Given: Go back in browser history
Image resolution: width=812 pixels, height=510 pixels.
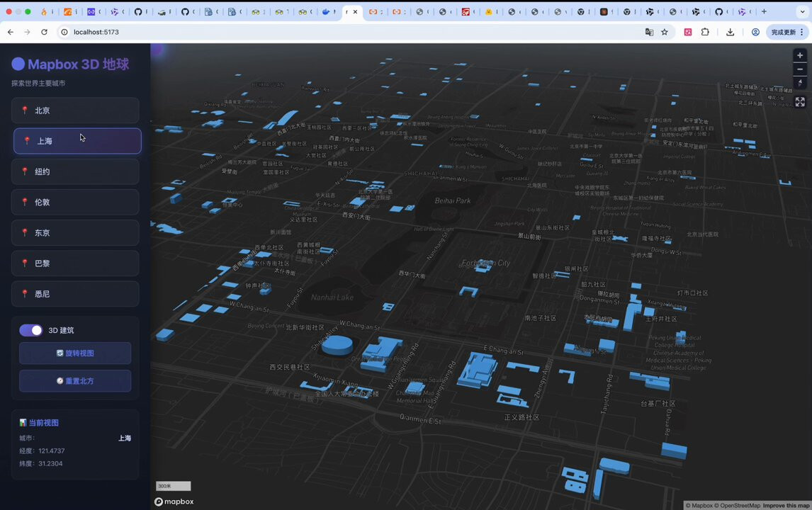Looking at the screenshot, I should click(x=11, y=32).
